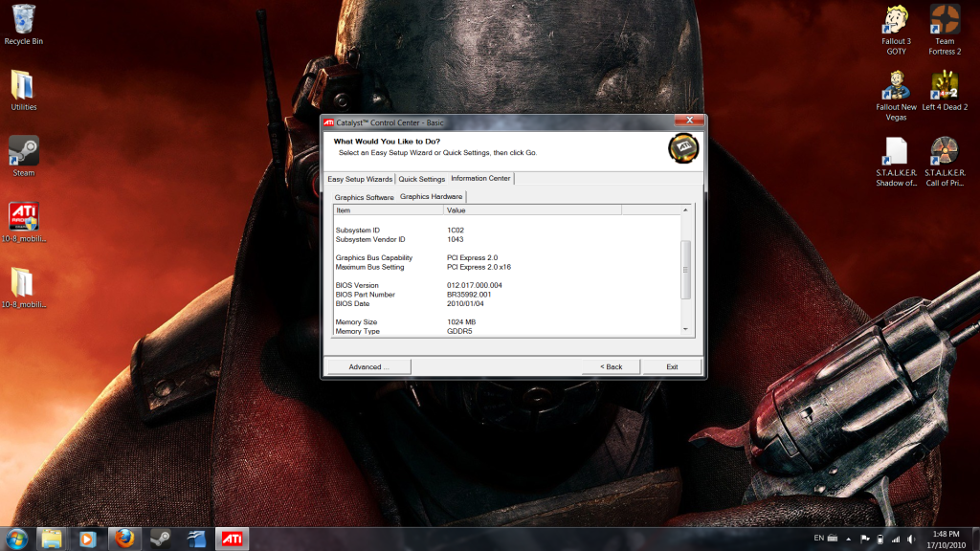Open the Utilities folder on desktop

(x=24, y=91)
